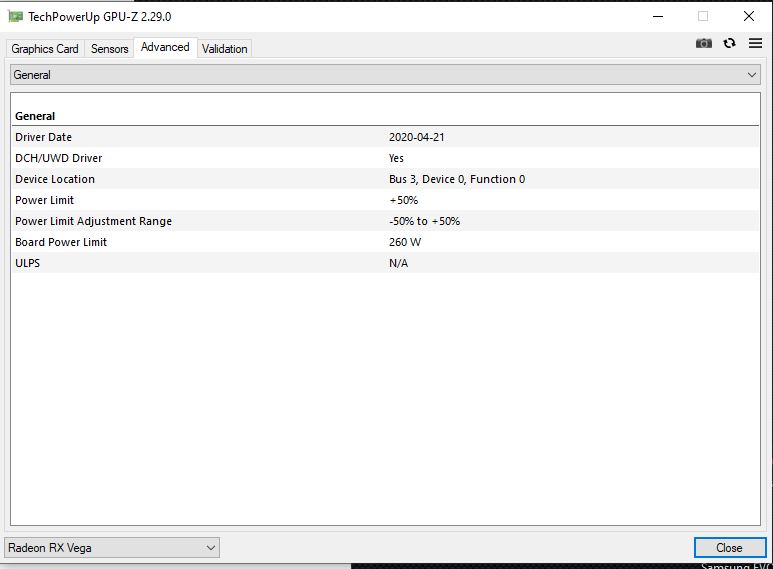This screenshot has width=773, height=569.
Task: Click the Close button
Action: (730, 548)
